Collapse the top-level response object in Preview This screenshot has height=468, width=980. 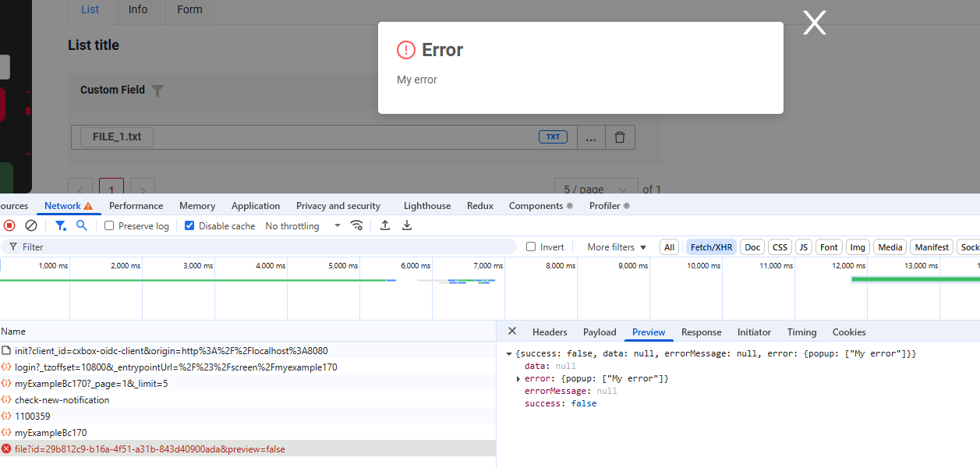pos(509,354)
